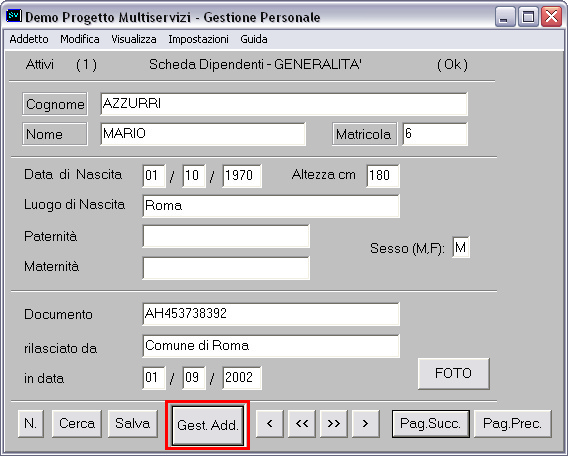Open the Modifica menu

pos(80,39)
